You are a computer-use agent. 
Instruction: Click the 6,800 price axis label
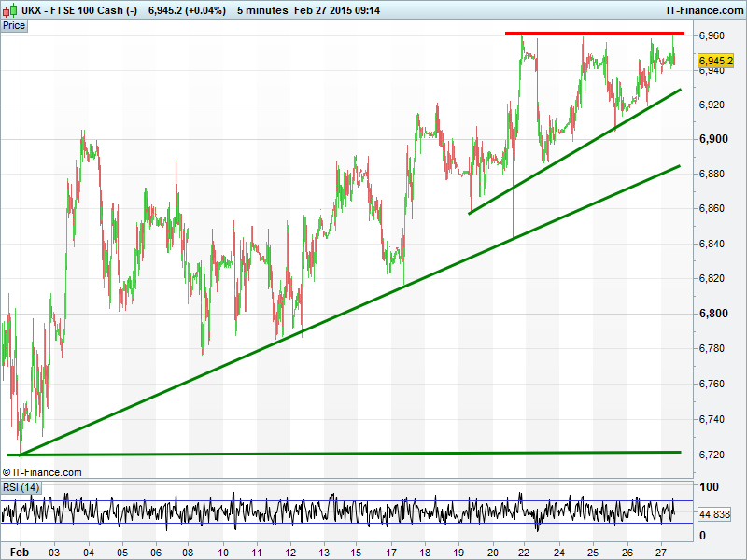[x=713, y=314]
